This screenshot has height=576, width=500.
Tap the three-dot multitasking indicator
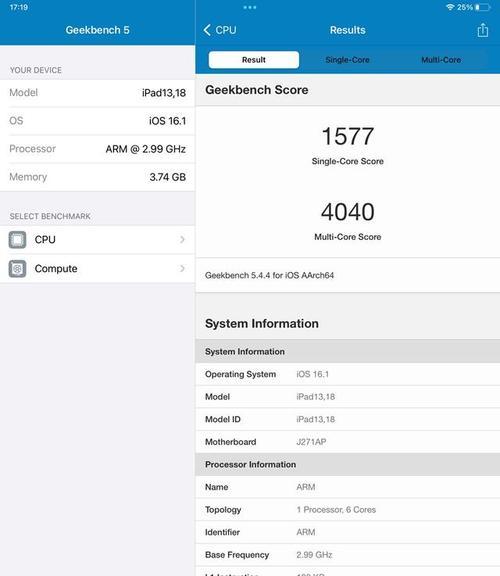(250, 7)
